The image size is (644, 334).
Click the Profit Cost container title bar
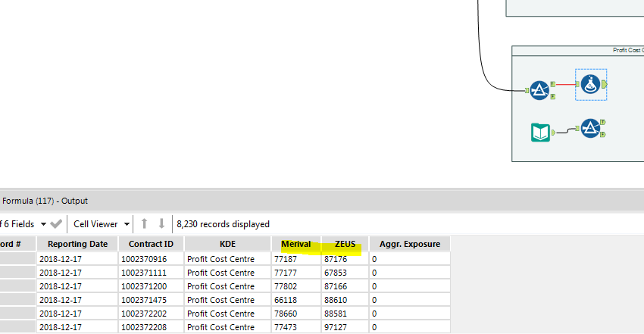(578, 50)
